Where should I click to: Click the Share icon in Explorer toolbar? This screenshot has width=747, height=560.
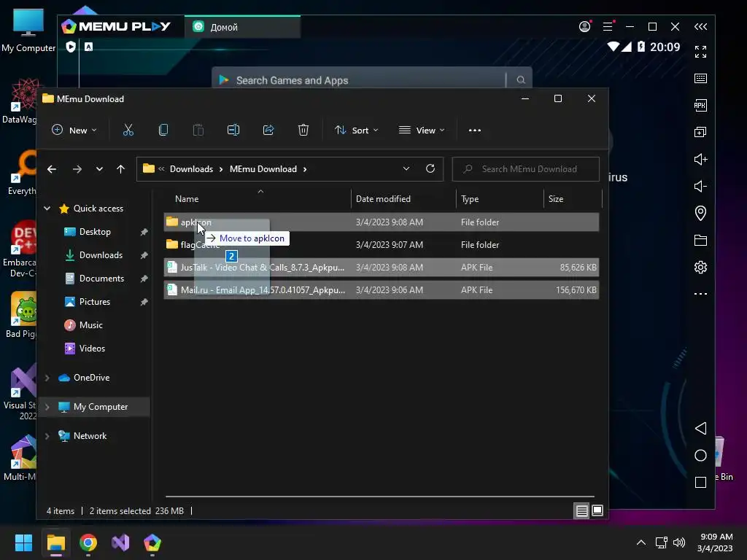coord(268,130)
